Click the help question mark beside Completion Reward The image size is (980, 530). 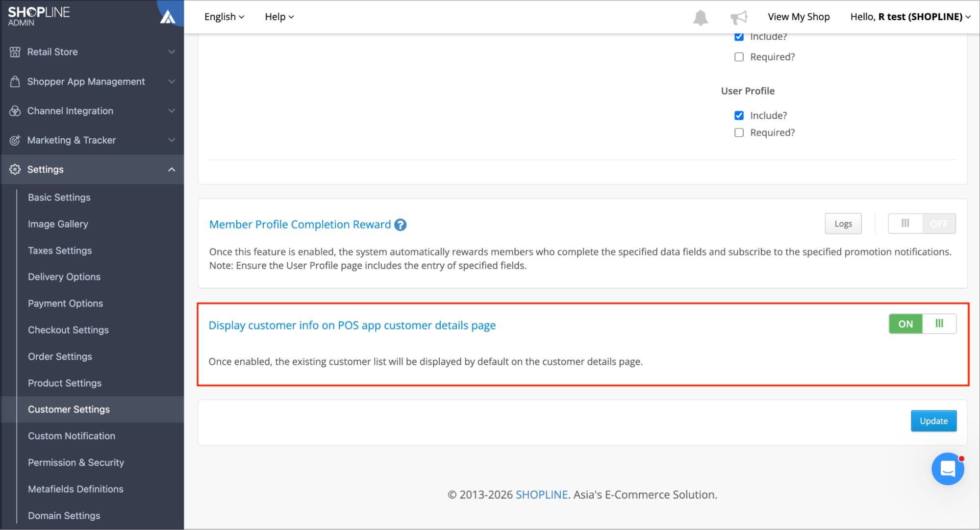click(401, 225)
